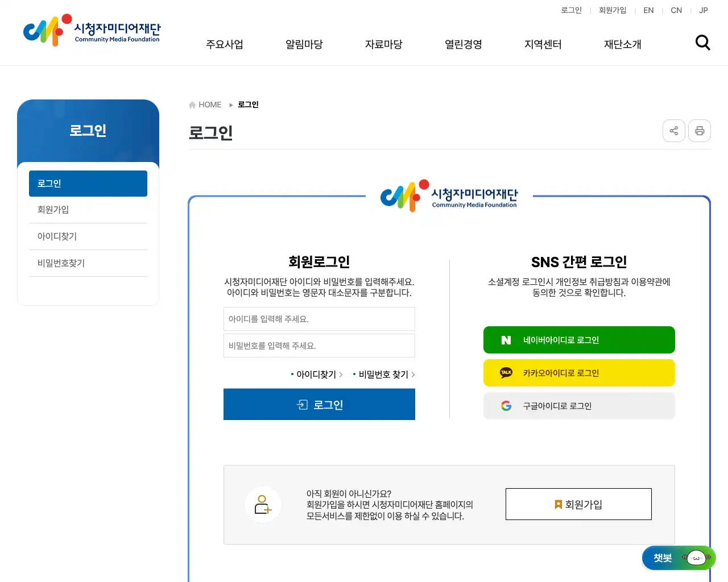Select 비밀번호찾기 in the left sidebar
This screenshot has width=728, height=582.
pos(88,263)
